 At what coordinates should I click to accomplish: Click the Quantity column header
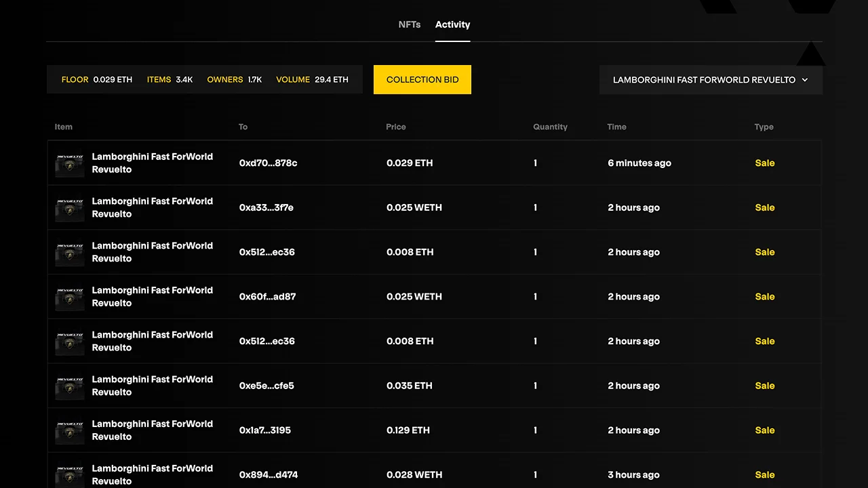(550, 127)
